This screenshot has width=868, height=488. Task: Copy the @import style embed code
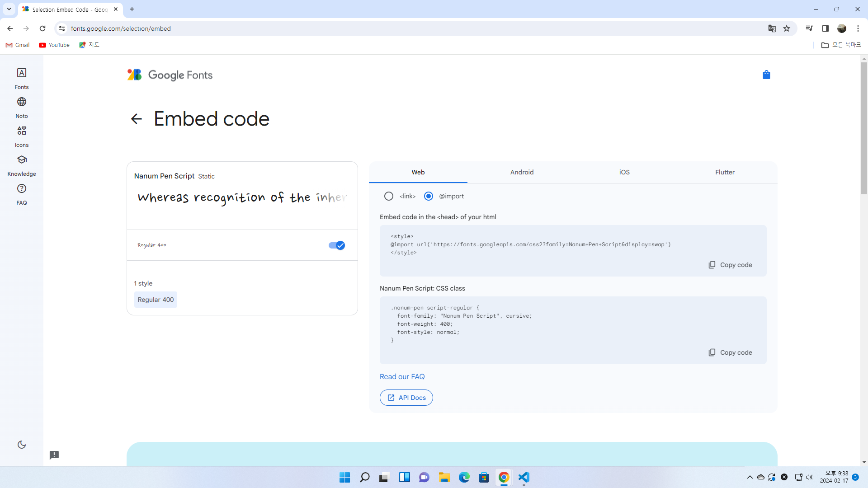730,265
